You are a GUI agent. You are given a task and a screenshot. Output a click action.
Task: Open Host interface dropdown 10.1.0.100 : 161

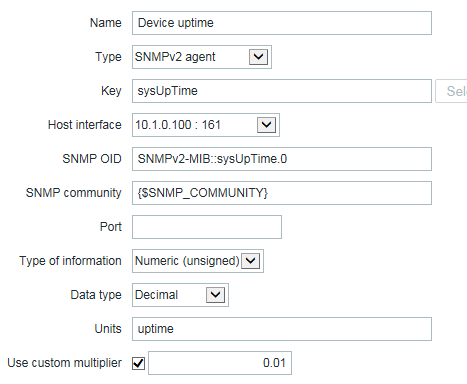[x=206, y=125]
